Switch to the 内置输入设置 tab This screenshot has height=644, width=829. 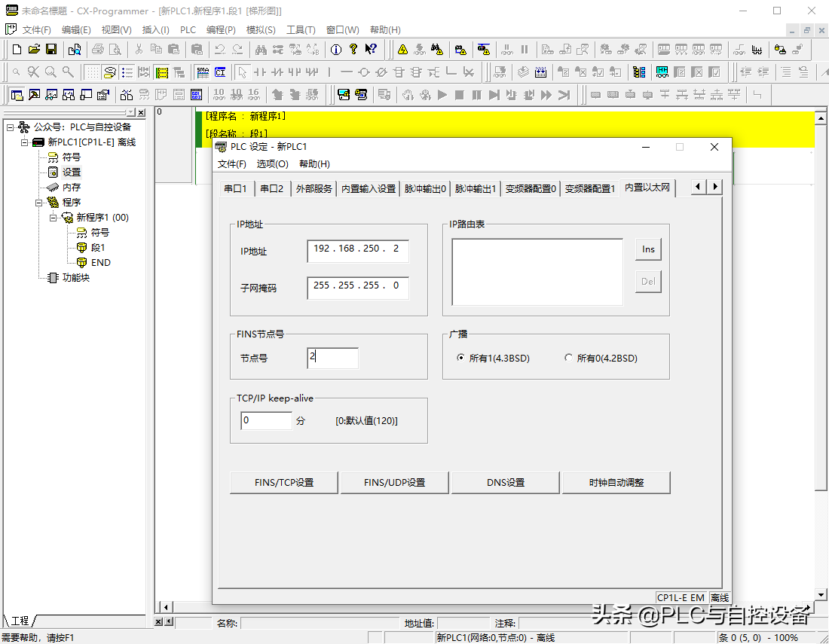pos(368,188)
